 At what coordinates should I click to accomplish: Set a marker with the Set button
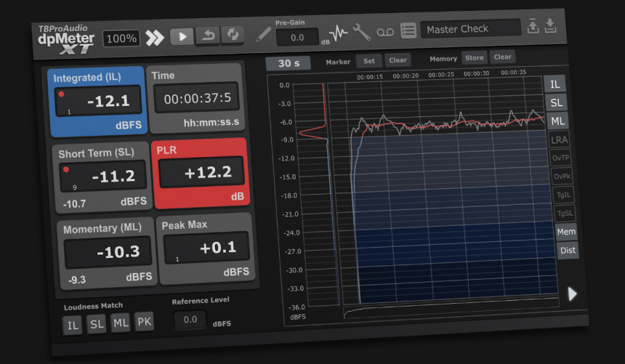tap(368, 61)
